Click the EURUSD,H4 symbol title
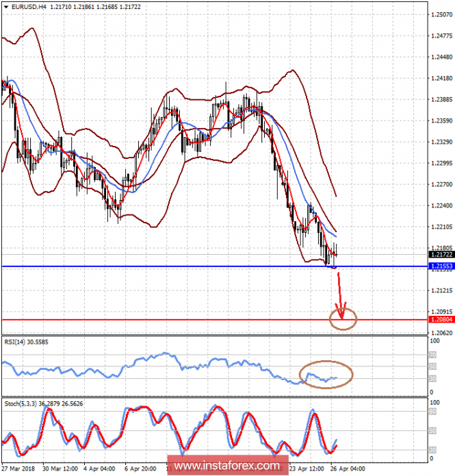Image resolution: width=455 pixels, height=476 pixels. (25, 5)
